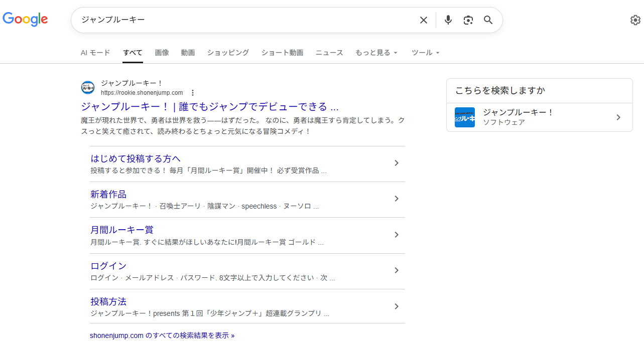This screenshot has height=347, width=644.
Task: Select the AI モード tab
Action: click(95, 53)
